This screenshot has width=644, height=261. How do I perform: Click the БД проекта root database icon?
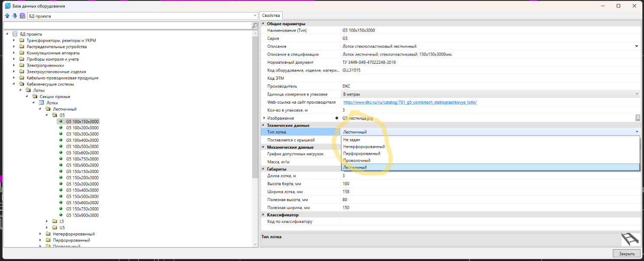click(15, 34)
